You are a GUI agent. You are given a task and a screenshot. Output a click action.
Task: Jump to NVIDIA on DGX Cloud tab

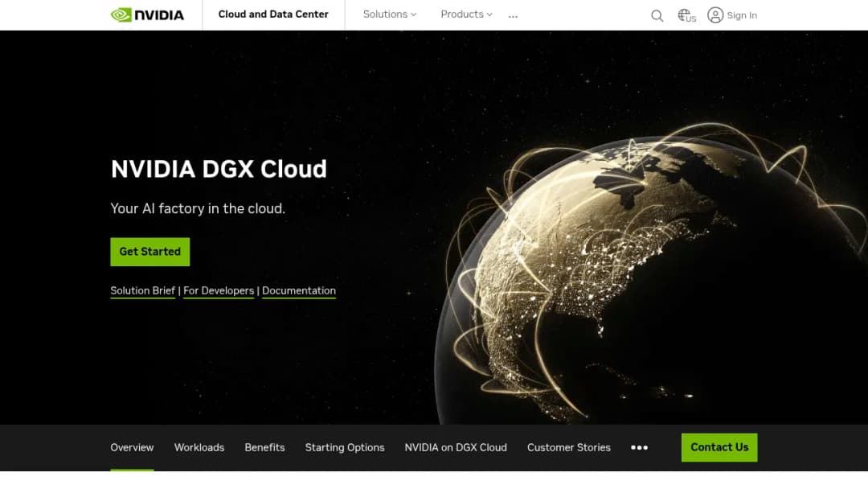click(x=456, y=447)
